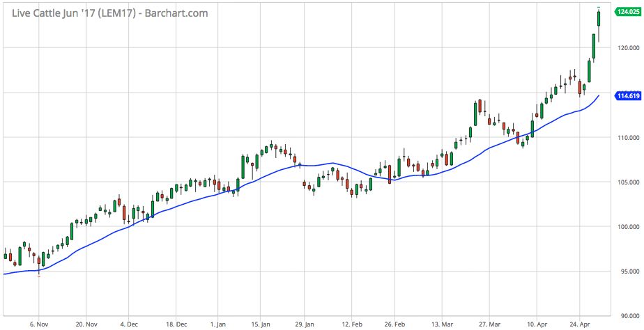Viewport: 644px width, 330px height.
Task: Select the 12. Feb date axis label
Action: pyautogui.click(x=351, y=324)
